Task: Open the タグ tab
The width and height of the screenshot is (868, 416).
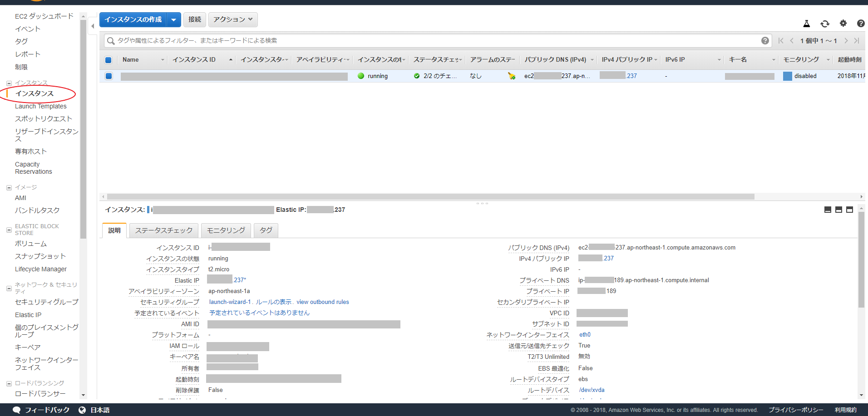Action: (266, 230)
